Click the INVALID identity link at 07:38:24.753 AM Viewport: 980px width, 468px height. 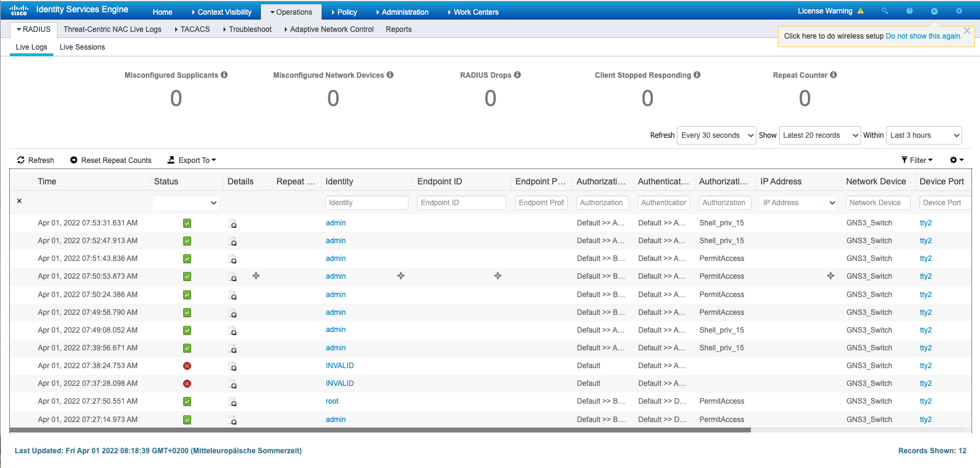point(340,366)
